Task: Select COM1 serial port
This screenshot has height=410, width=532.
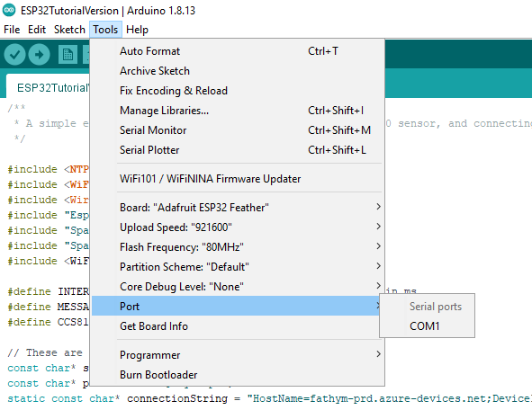Action: coord(427,326)
